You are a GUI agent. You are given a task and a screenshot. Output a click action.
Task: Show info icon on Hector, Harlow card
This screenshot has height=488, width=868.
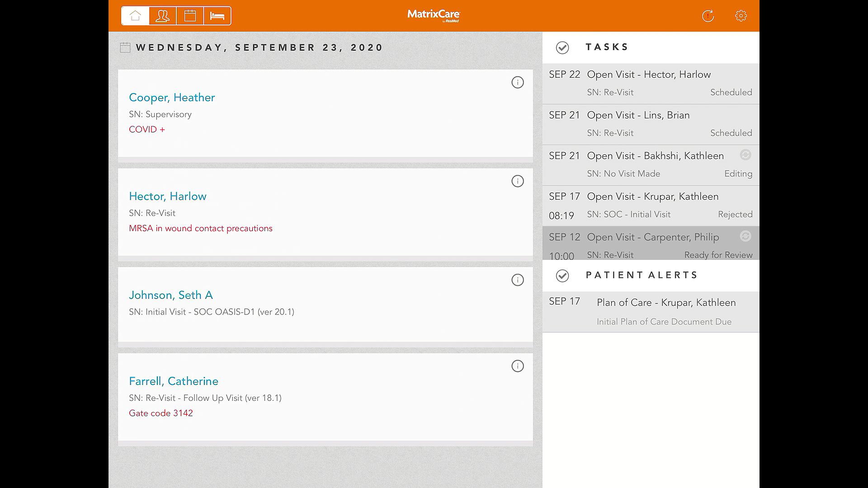[517, 181]
